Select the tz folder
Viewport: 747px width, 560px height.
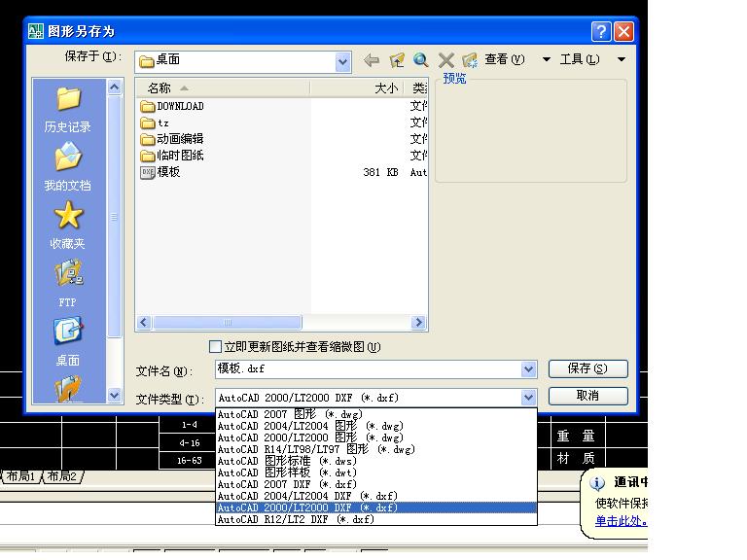tap(155, 122)
